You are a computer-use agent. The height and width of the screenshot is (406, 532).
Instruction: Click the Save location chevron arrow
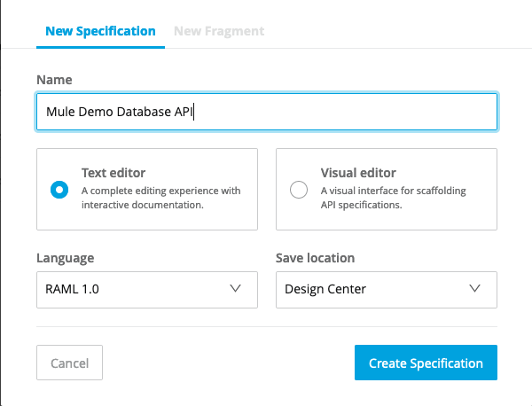475,289
